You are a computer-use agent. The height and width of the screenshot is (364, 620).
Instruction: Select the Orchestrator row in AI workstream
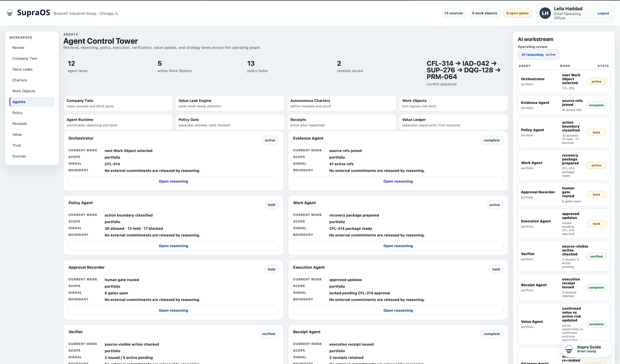(x=564, y=81)
